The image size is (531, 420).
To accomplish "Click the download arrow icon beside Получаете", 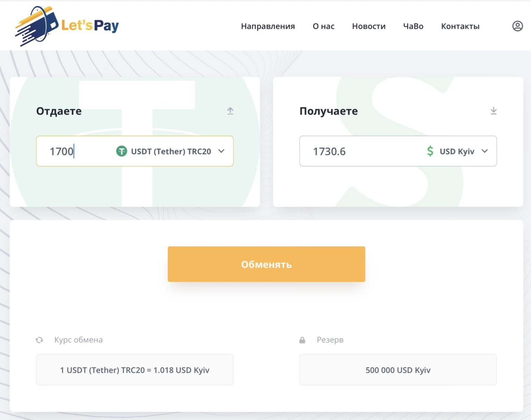I will 493,111.
